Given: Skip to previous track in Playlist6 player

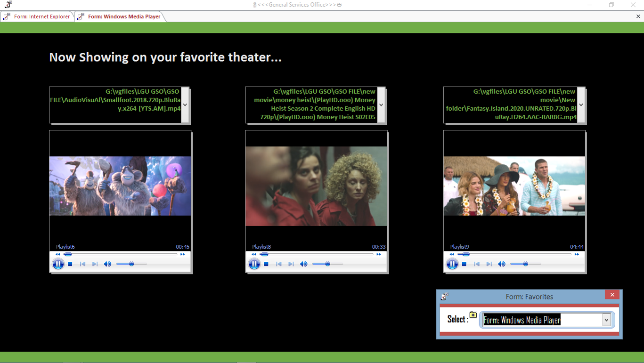Looking at the screenshot, I should [x=82, y=264].
